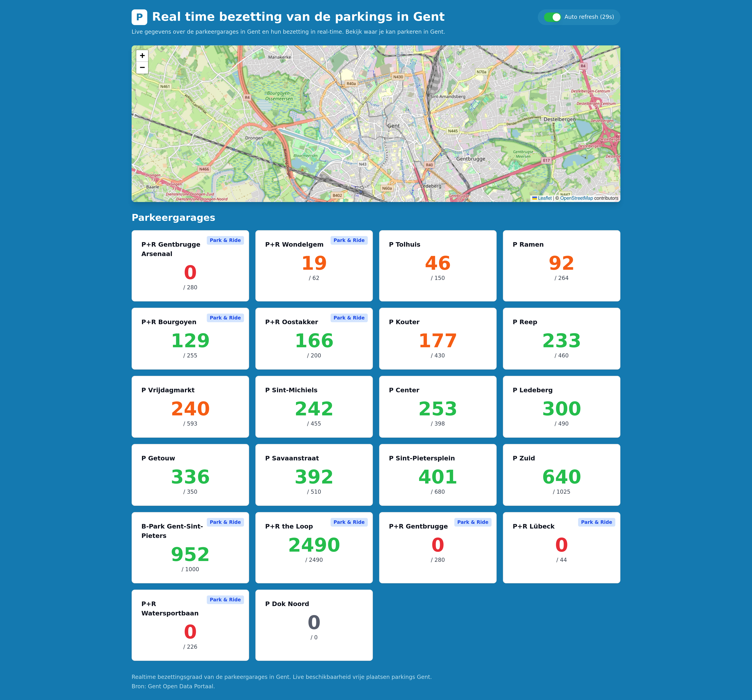Viewport: 752px width, 700px height.
Task: Zoom out on the Gent map
Action: tap(142, 68)
